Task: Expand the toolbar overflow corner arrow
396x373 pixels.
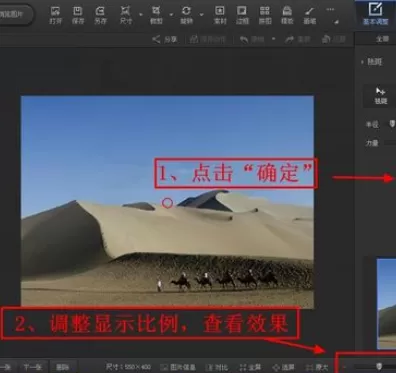Action: click(x=336, y=22)
